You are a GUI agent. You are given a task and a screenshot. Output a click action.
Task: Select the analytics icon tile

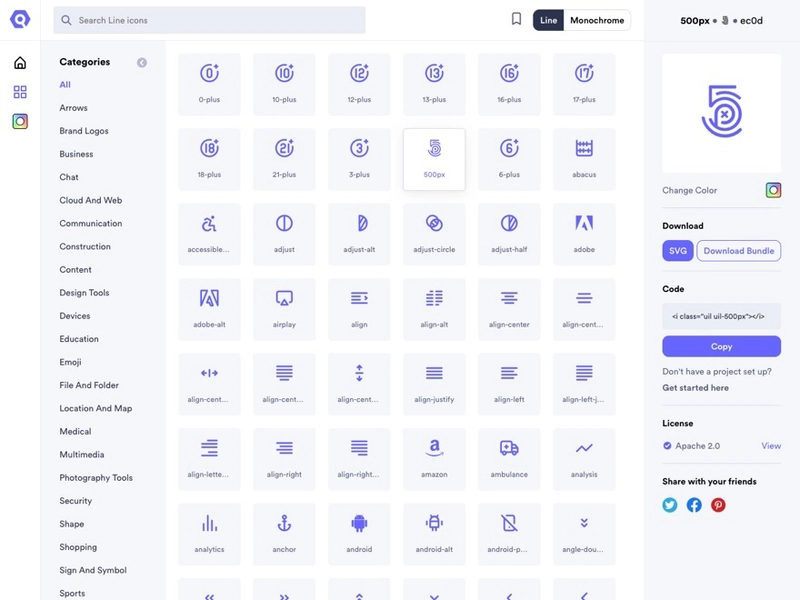(209, 534)
